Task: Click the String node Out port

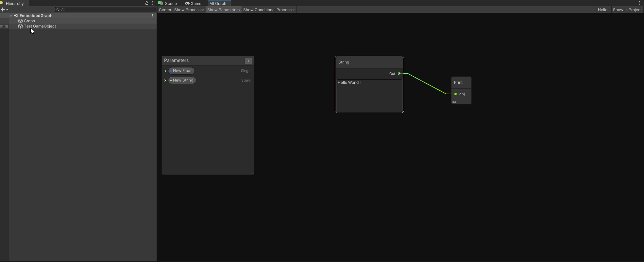Action: (x=399, y=74)
